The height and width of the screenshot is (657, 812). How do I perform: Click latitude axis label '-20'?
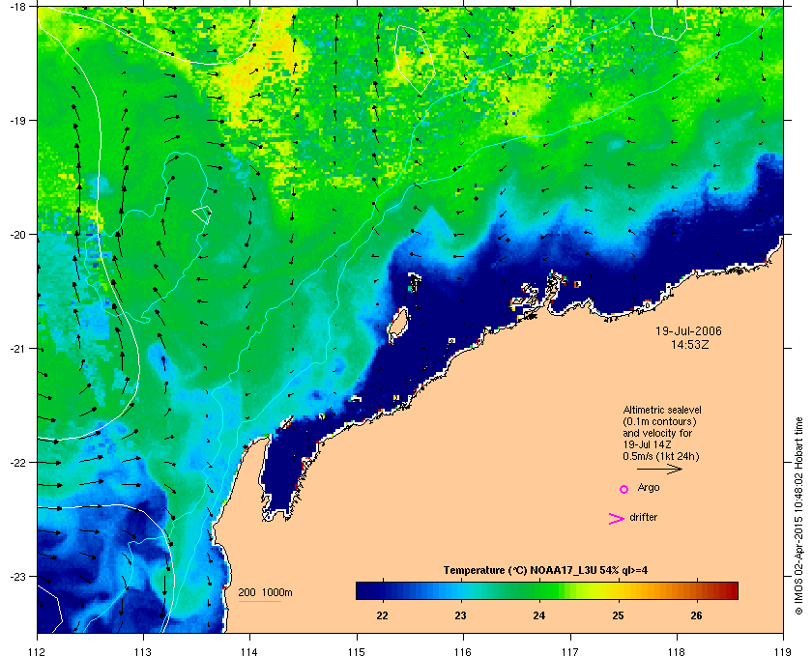point(16,235)
